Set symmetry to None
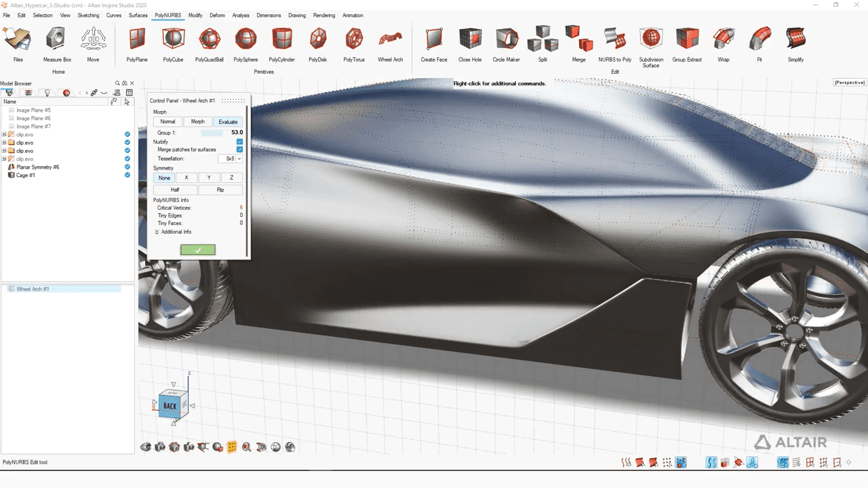The height and width of the screenshot is (488, 868). coord(164,178)
